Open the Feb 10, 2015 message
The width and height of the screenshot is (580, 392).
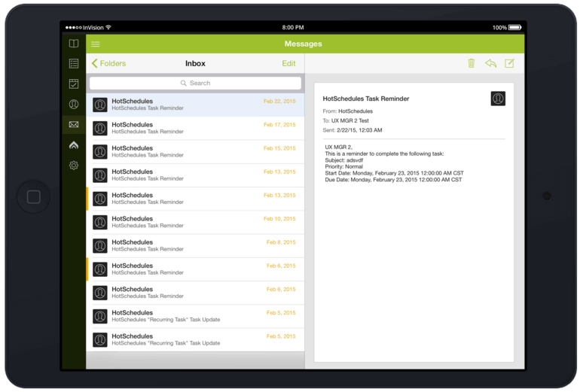click(x=195, y=222)
